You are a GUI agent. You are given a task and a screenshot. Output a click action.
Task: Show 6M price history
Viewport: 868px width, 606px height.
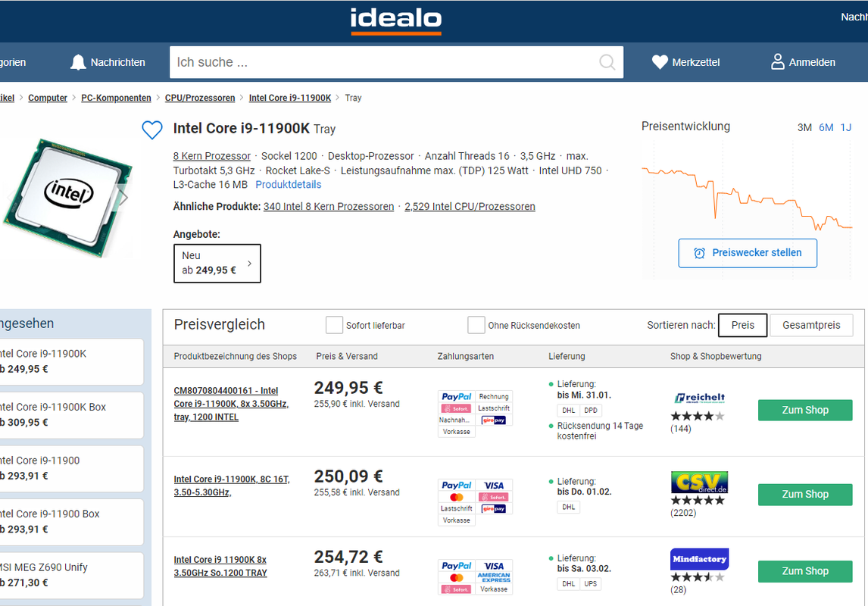click(826, 128)
